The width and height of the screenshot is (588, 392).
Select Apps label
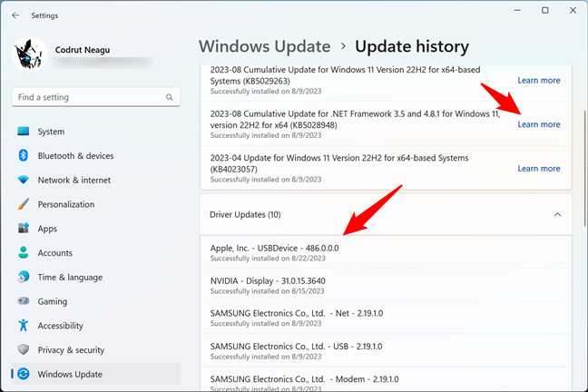coord(47,229)
